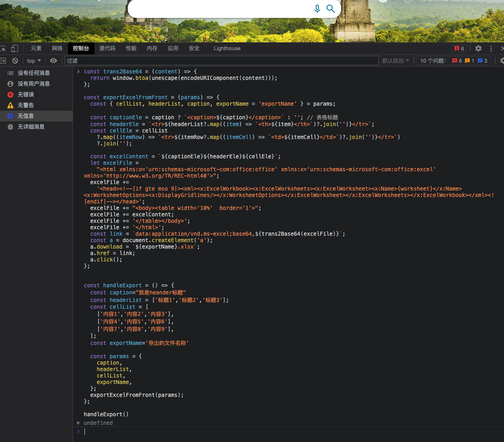
Task: Select the 控制台 tab
Action: pyautogui.click(x=81, y=48)
